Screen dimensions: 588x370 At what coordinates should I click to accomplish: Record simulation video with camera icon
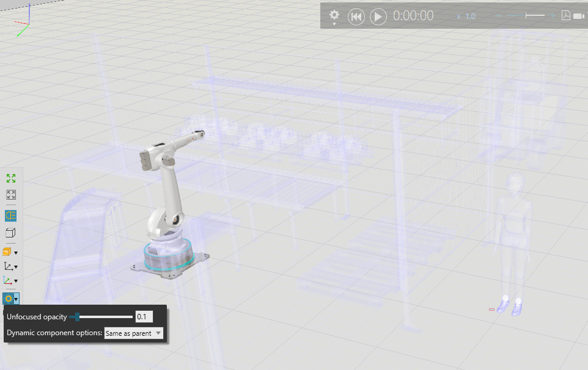point(579,16)
